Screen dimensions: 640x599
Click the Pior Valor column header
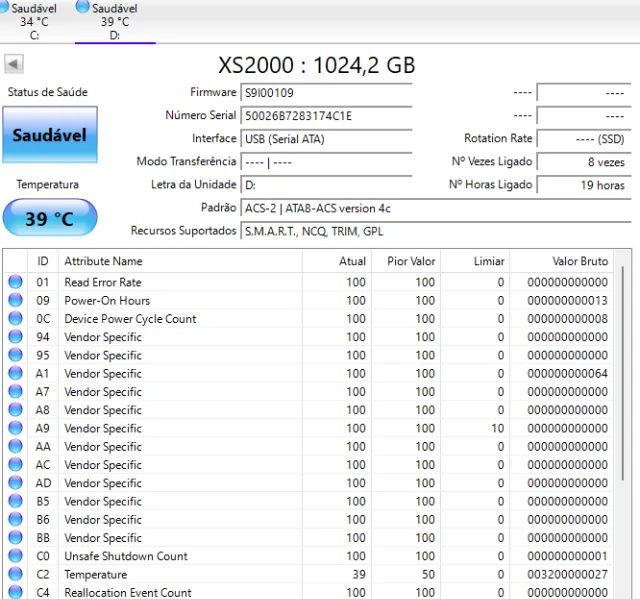(406, 261)
